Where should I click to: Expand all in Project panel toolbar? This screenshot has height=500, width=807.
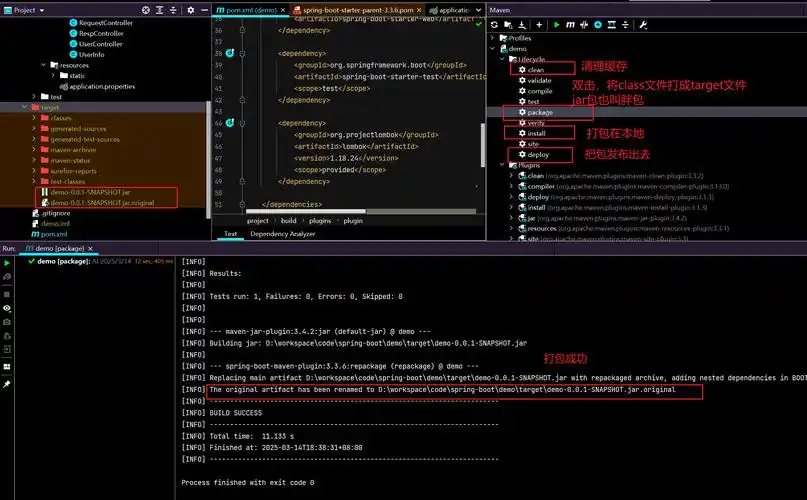pos(160,10)
